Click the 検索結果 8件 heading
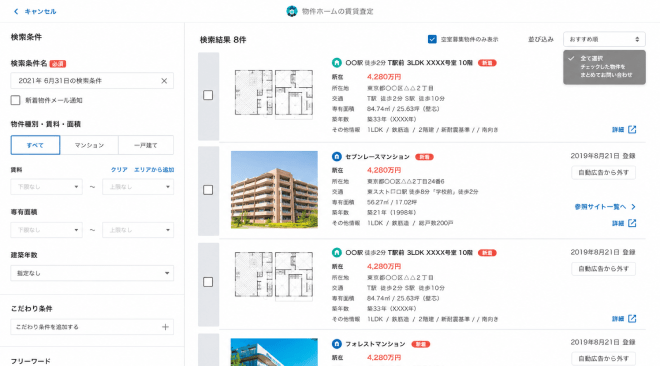 (223, 40)
